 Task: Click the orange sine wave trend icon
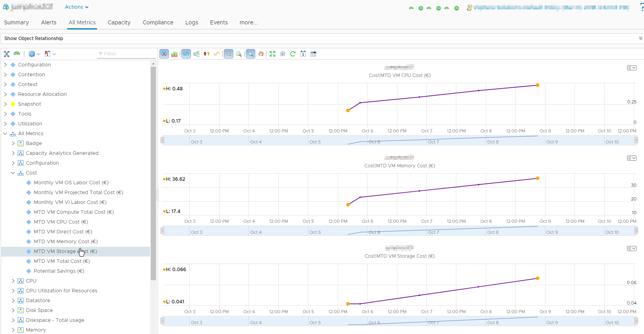[x=217, y=54]
